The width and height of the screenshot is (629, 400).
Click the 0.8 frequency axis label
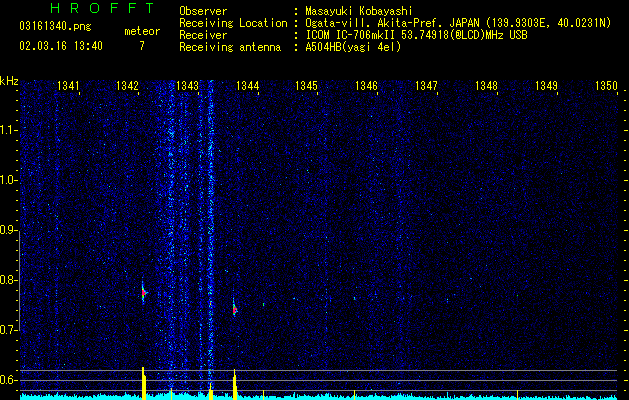coord(8,280)
